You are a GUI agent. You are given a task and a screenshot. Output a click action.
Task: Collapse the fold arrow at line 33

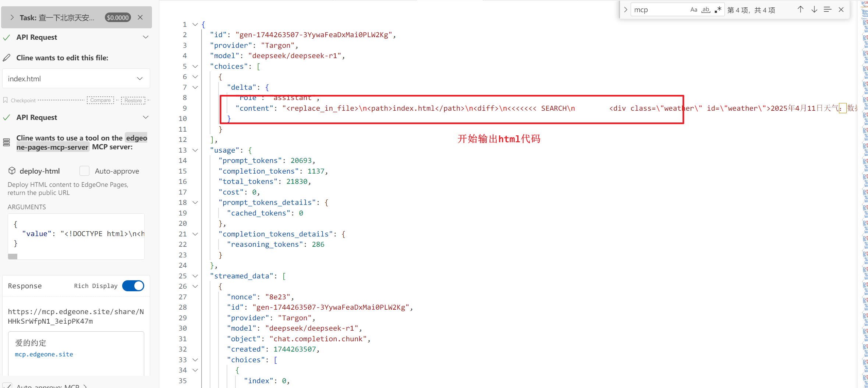(x=195, y=360)
